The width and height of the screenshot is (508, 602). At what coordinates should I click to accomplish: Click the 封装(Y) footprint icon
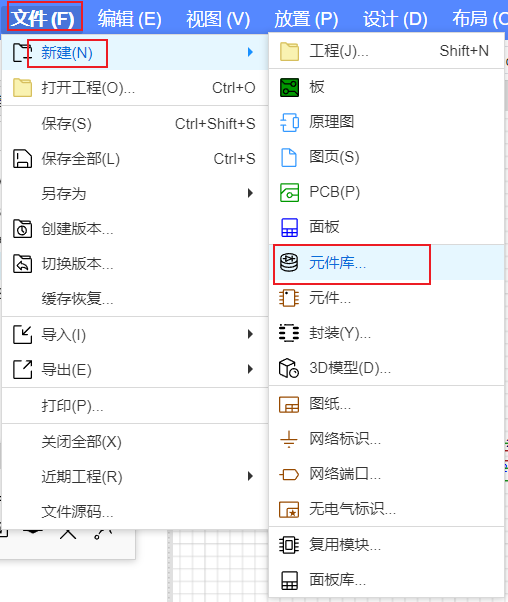coord(289,333)
